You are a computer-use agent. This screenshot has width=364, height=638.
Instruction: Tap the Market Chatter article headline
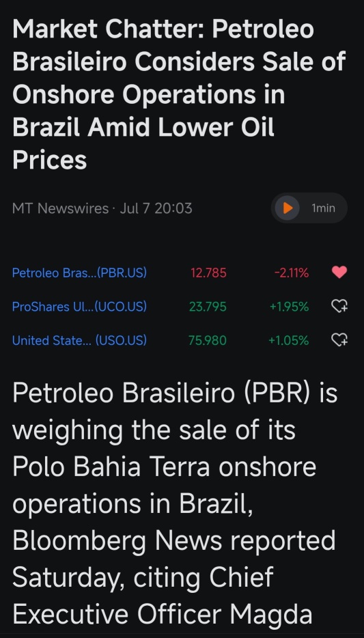(179, 94)
